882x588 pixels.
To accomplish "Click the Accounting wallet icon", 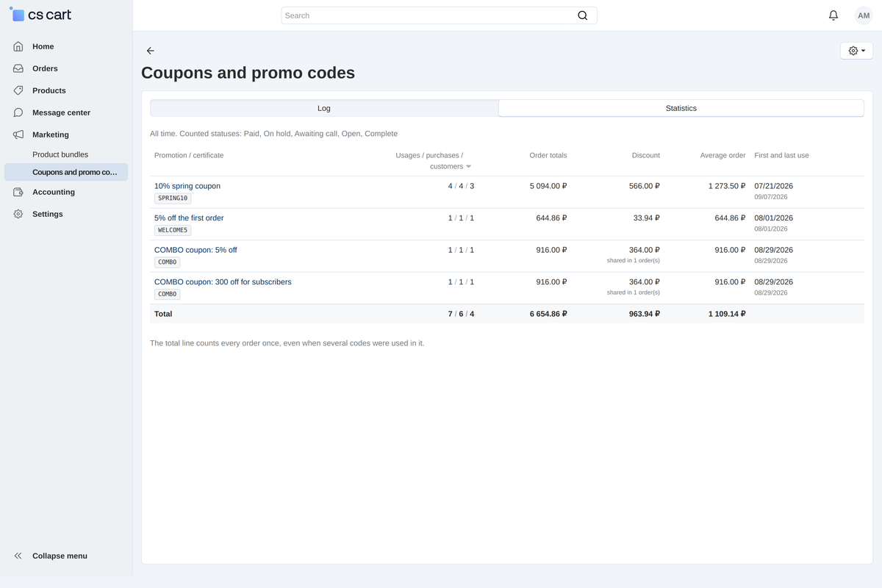I will click(18, 192).
